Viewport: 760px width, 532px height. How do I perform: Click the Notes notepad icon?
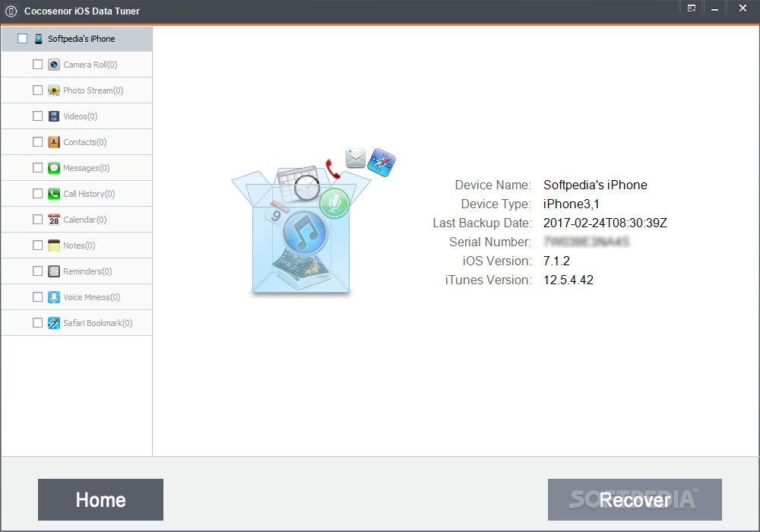tap(54, 245)
